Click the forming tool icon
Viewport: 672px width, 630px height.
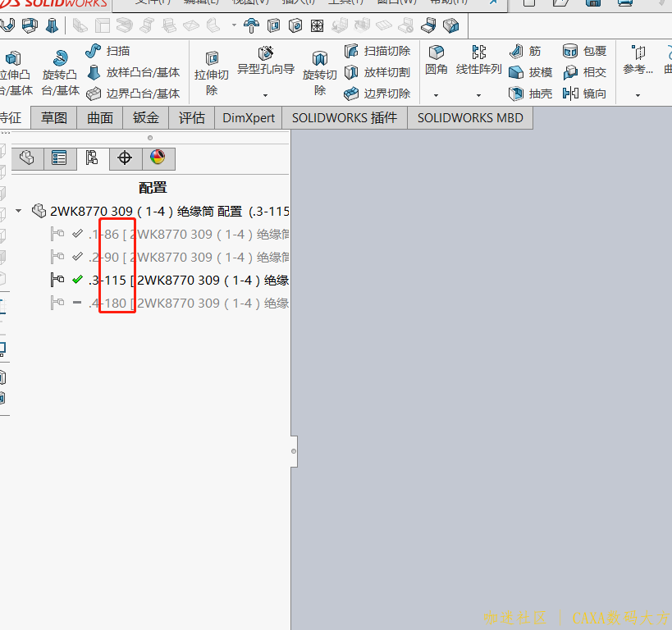click(x=252, y=25)
